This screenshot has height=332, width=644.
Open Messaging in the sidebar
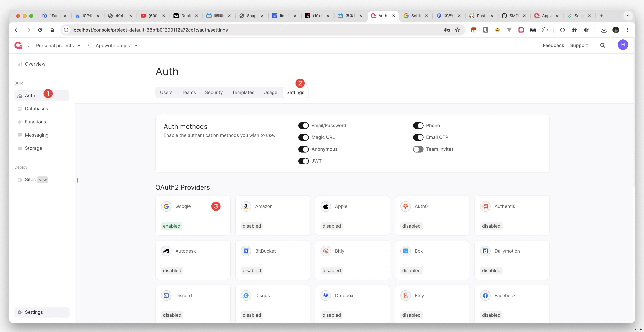click(42, 135)
